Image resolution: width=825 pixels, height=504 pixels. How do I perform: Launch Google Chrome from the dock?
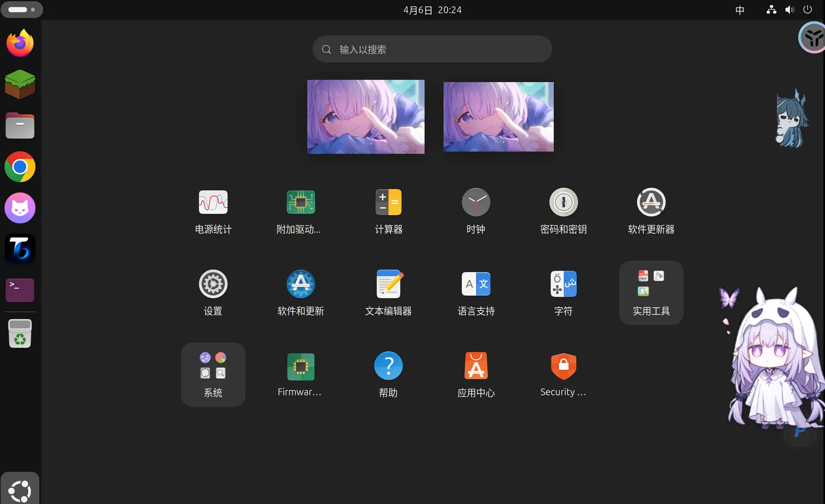20,167
